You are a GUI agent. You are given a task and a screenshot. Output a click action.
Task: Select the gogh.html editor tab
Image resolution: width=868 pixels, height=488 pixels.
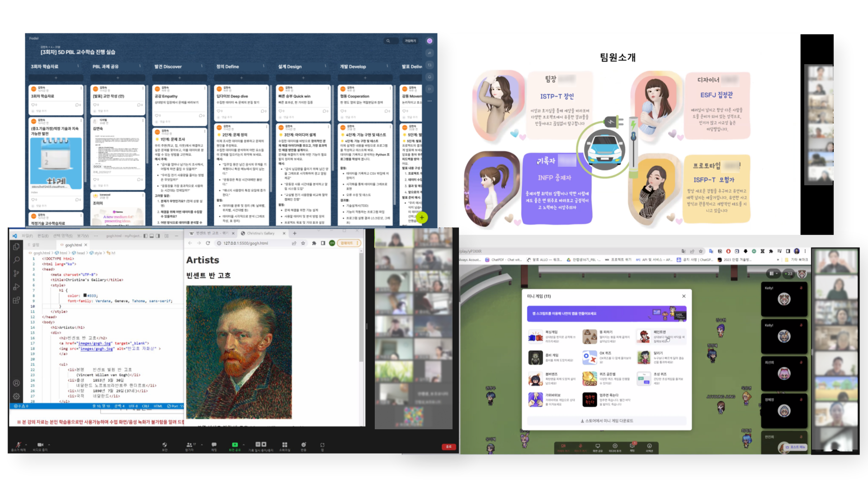pos(73,245)
